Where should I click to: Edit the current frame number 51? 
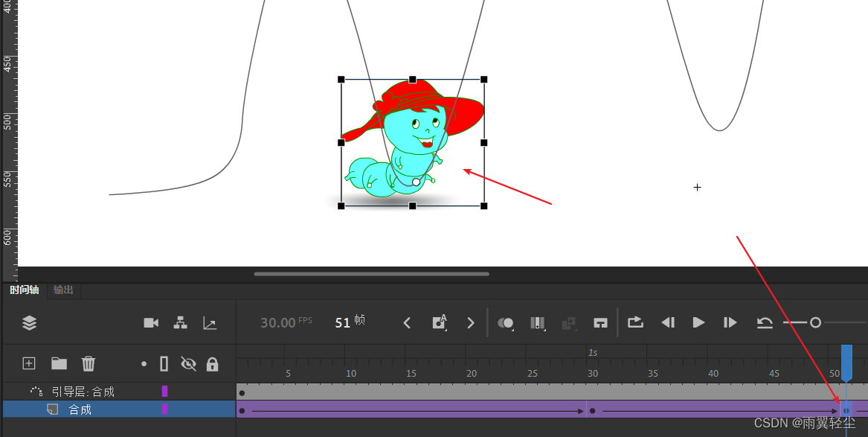point(343,323)
